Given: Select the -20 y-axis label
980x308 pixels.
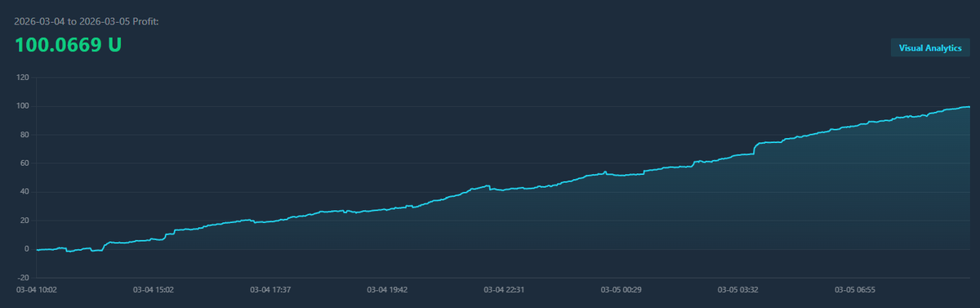Looking at the screenshot, I should (x=24, y=278).
